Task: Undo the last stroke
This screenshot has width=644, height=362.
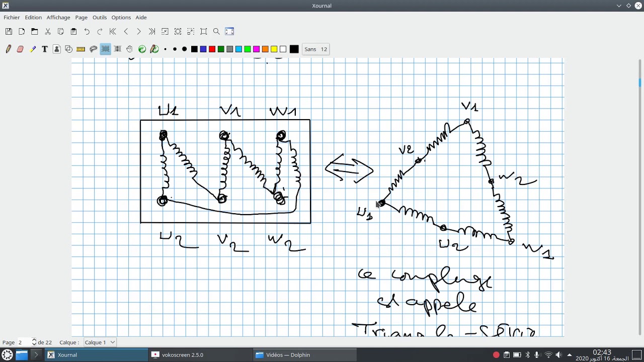Action: point(87,32)
